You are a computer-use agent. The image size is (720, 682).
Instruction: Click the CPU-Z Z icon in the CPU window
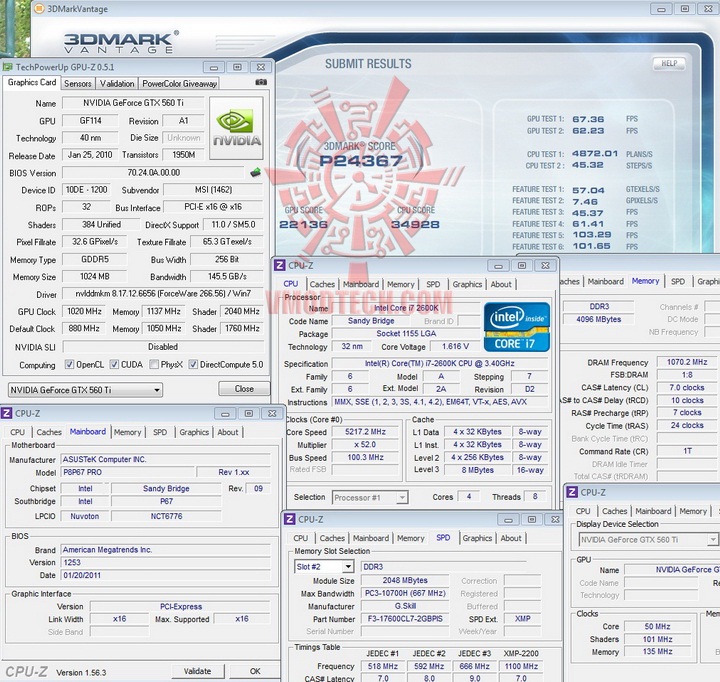(279, 265)
